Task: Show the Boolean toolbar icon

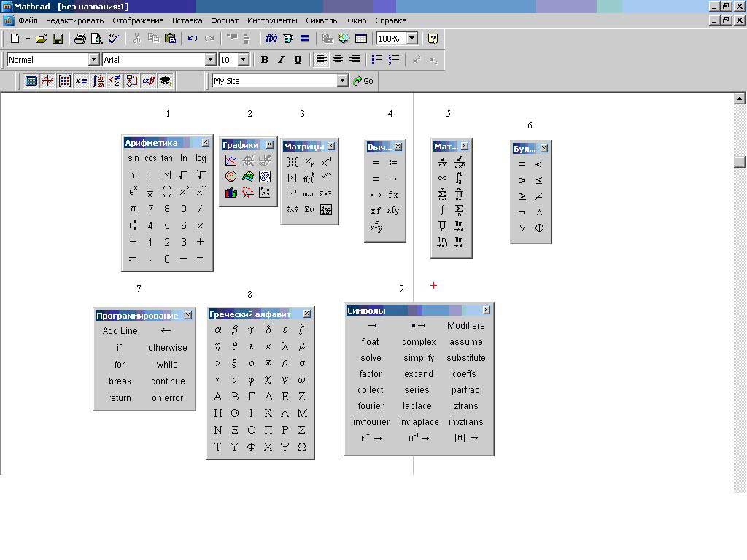Action: tap(115, 81)
